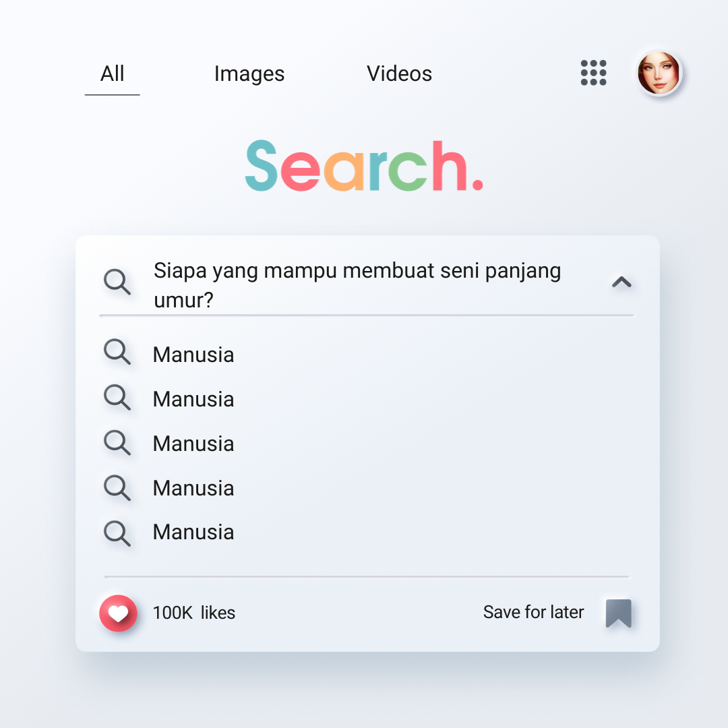The height and width of the screenshot is (728, 728).
Task: Open the Images tab
Action: click(x=249, y=74)
